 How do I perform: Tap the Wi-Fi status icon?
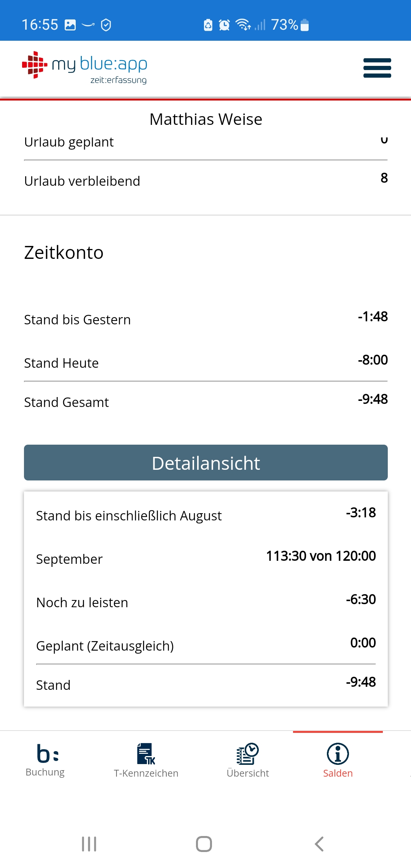(243, 25)
